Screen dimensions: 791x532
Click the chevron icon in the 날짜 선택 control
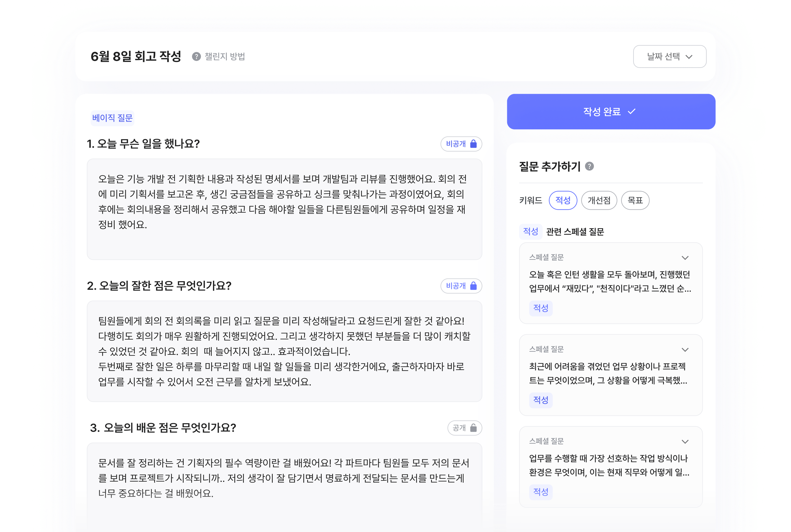click(689, 57)
